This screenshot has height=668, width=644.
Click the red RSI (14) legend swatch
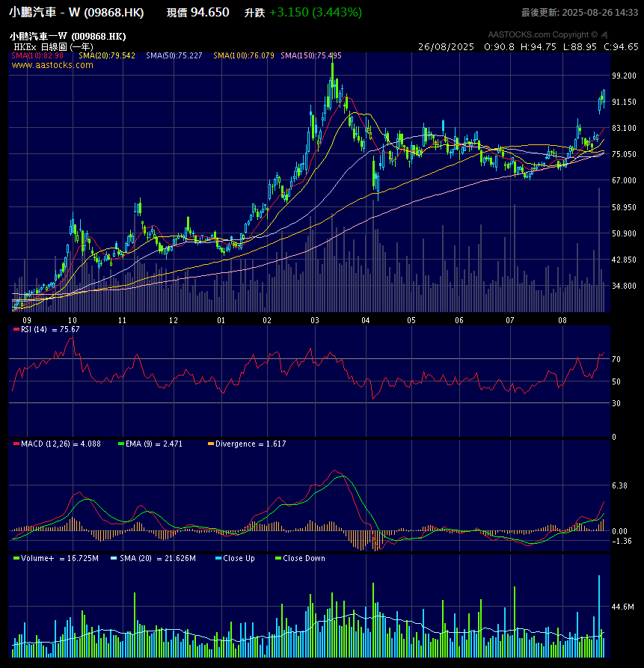[x=16, y=329]
